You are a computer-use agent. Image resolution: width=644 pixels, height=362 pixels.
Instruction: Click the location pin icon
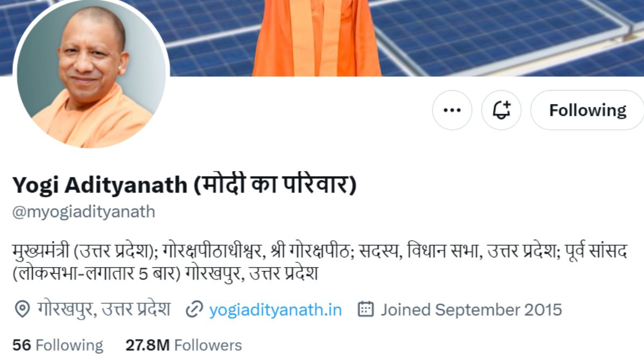pyautogui.click(x=21, y=309)
